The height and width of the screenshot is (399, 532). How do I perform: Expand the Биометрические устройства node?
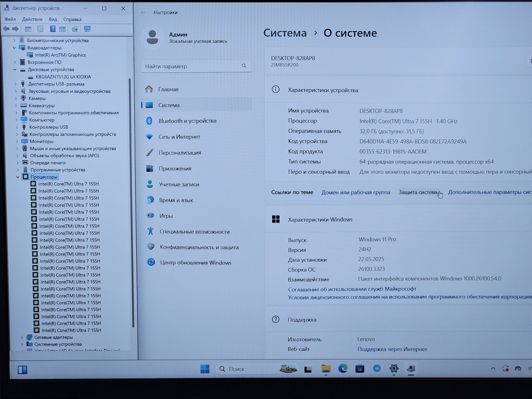tap(14, 40)
